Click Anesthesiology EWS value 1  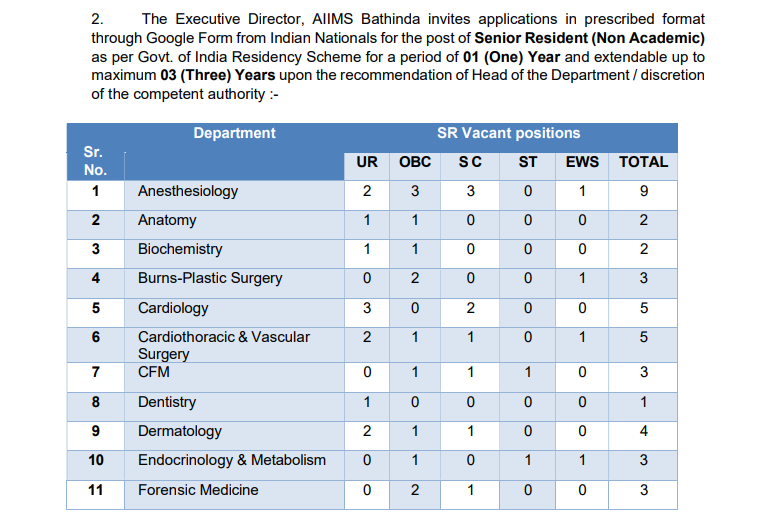pyautogui.click(x=582, y=191)
